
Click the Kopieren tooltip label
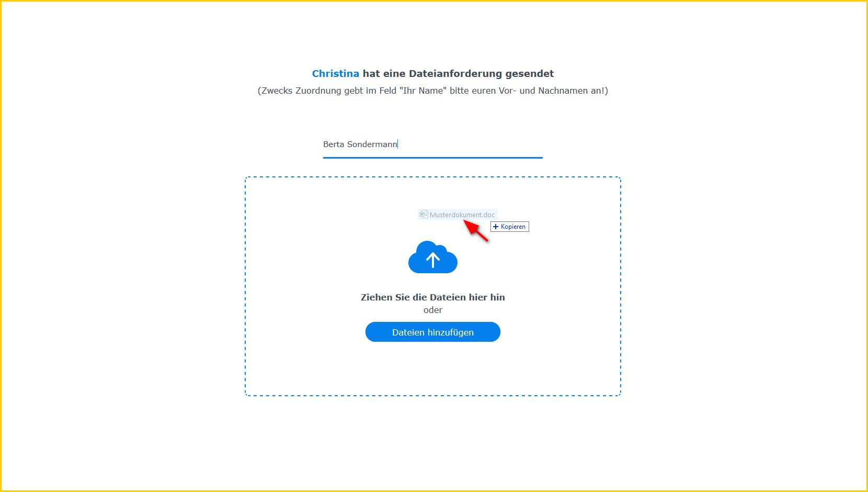click(x=513, y=227)
